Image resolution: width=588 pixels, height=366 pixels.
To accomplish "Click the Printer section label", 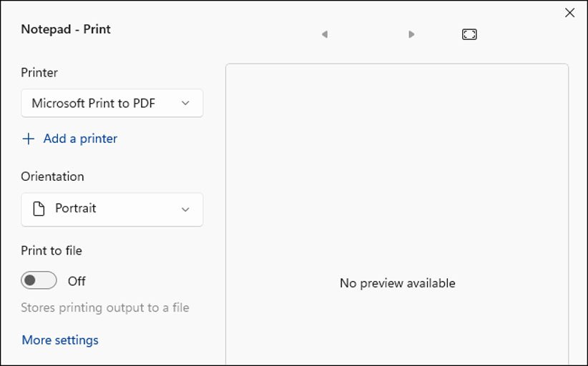I will [x=39, y=72].
